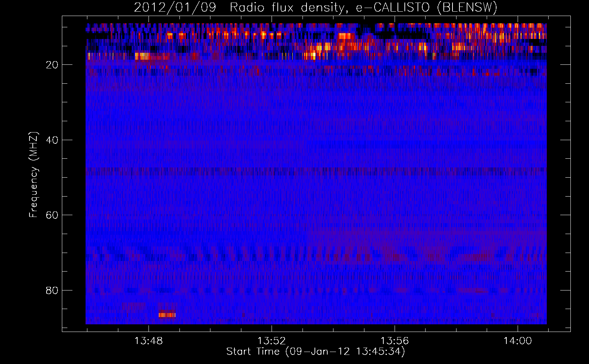Click the "Frequency (MHZ)" axis label

[33, 175]
